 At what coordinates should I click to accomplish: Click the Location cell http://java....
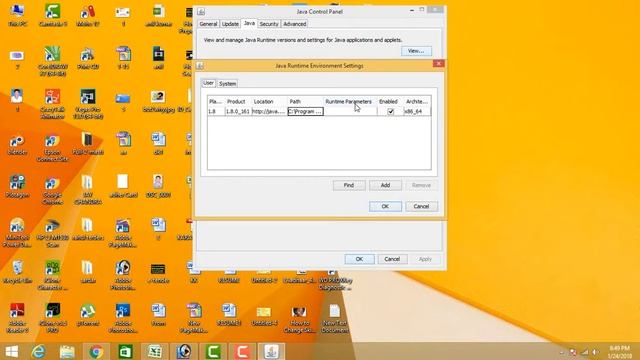[x=269, y=111]
